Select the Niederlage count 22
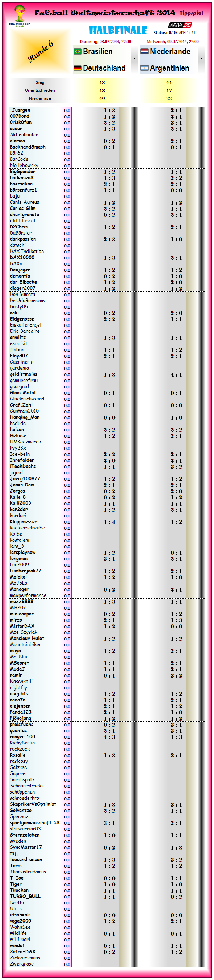This screenshot has height=980, width=214. click(x=169, y=99)
